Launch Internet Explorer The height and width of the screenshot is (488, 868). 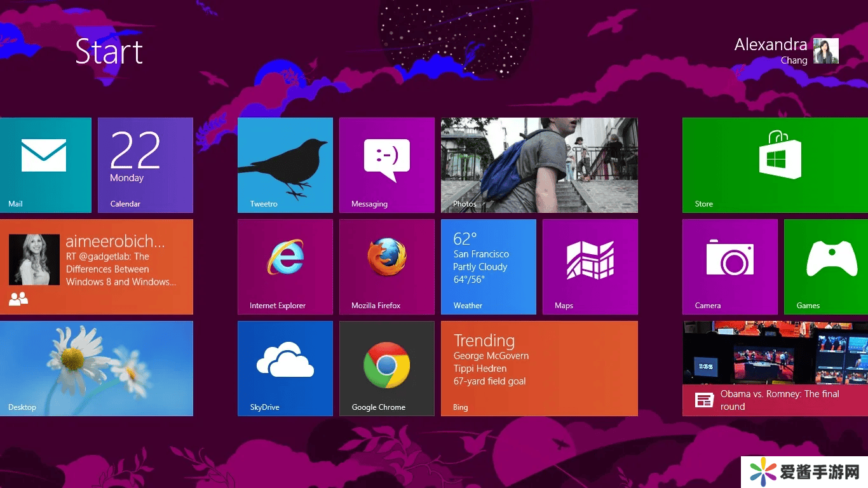click(x=285, y=266)
